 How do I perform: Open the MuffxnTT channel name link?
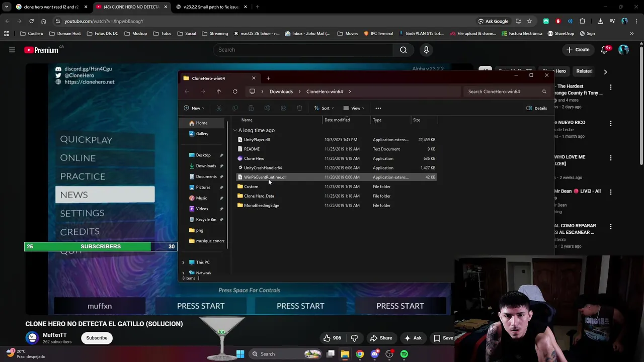point(54,335)
